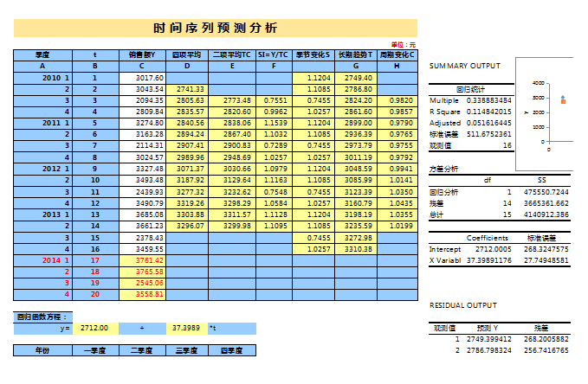Click the 一季度 header in bottom table
Viewport: 588px width, 384px height.
(95, 350)
